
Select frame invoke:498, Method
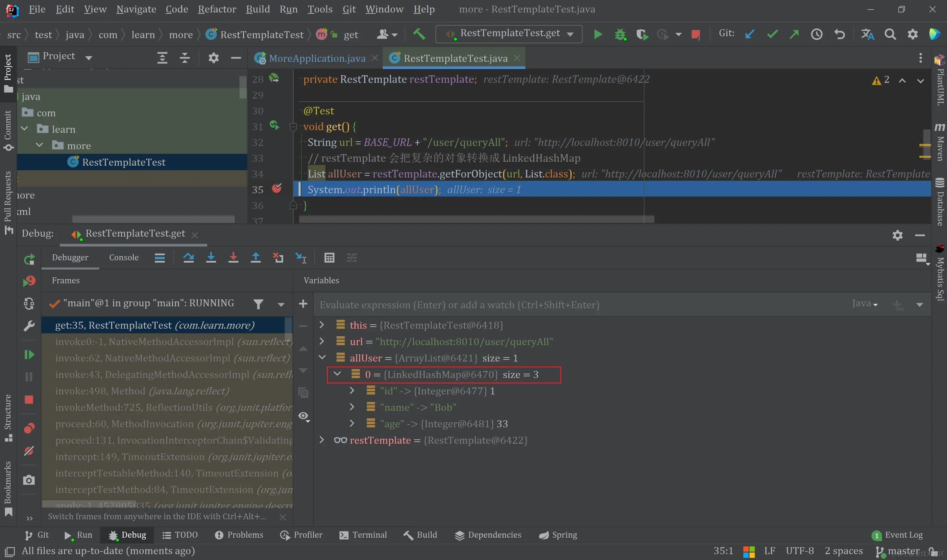tap(142, 391)
